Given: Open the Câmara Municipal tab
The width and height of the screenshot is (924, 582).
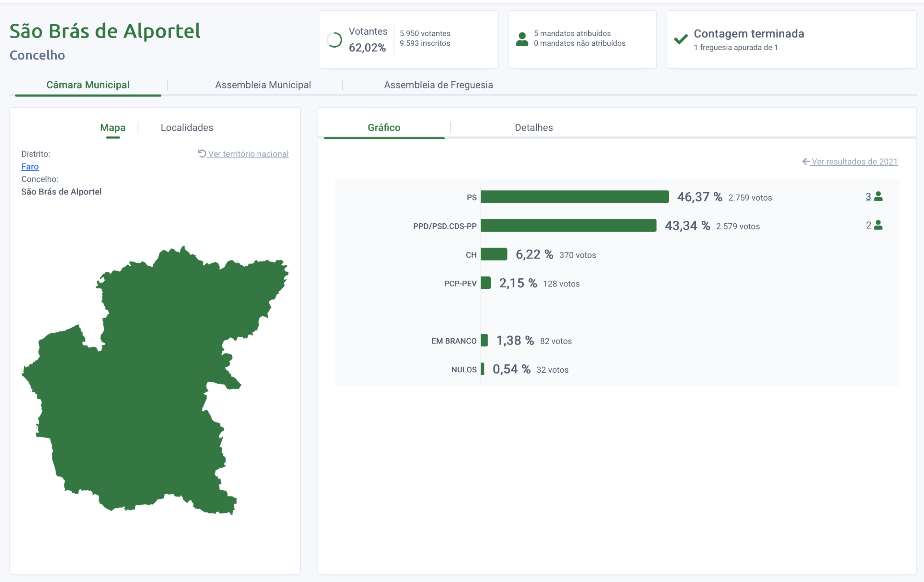Looking at the screenshot, I should pyautogui.click(x=88, y=85).
